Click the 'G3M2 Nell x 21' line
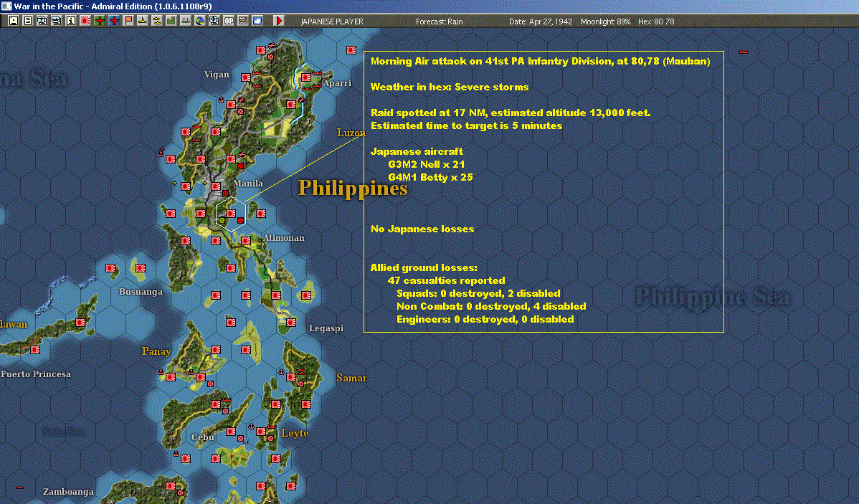The image size is (859, 504). (x=426, y=164)
